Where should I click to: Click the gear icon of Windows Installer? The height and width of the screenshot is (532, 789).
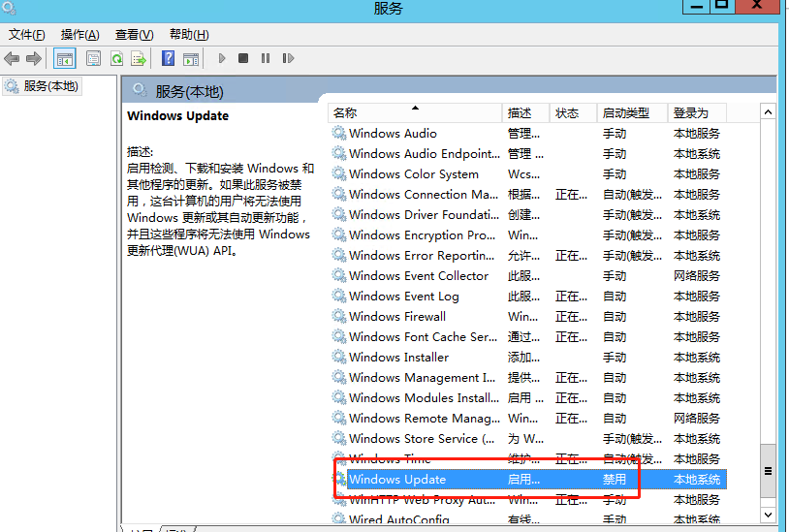click(339, 357)
